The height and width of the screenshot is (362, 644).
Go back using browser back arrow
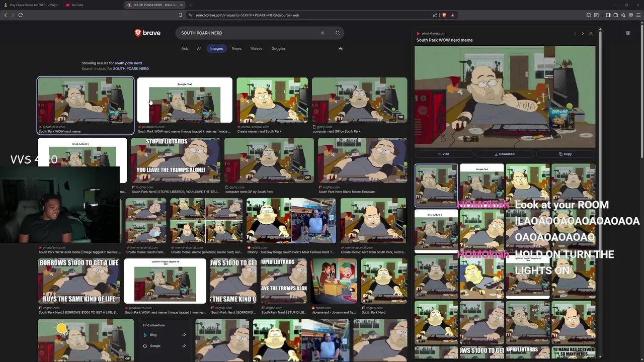(x=6, y=15)
